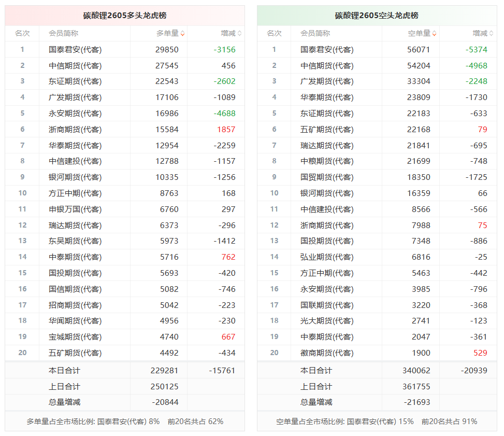Click the 碳酸锂2605多头龙虎榜 title
This screenshot has width=504, height=436.
coord(125,16)
